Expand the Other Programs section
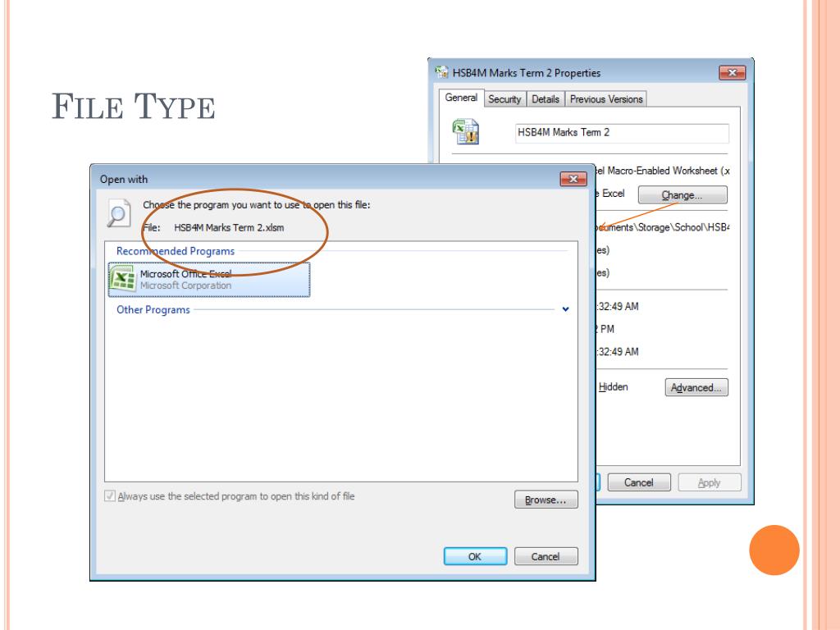This screenshot has width=840, height=630. [x=565, y=309]
